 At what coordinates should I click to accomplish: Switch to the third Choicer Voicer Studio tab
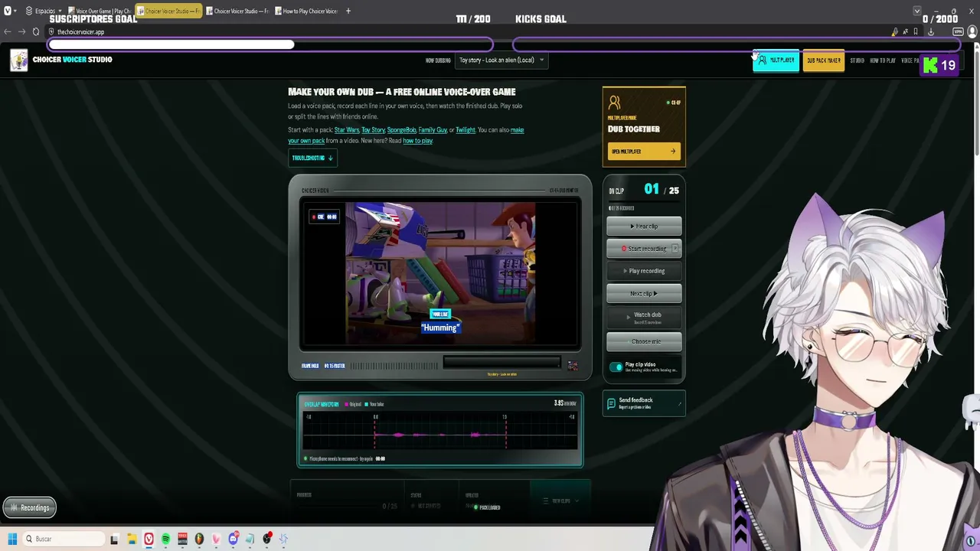[237, 11]
